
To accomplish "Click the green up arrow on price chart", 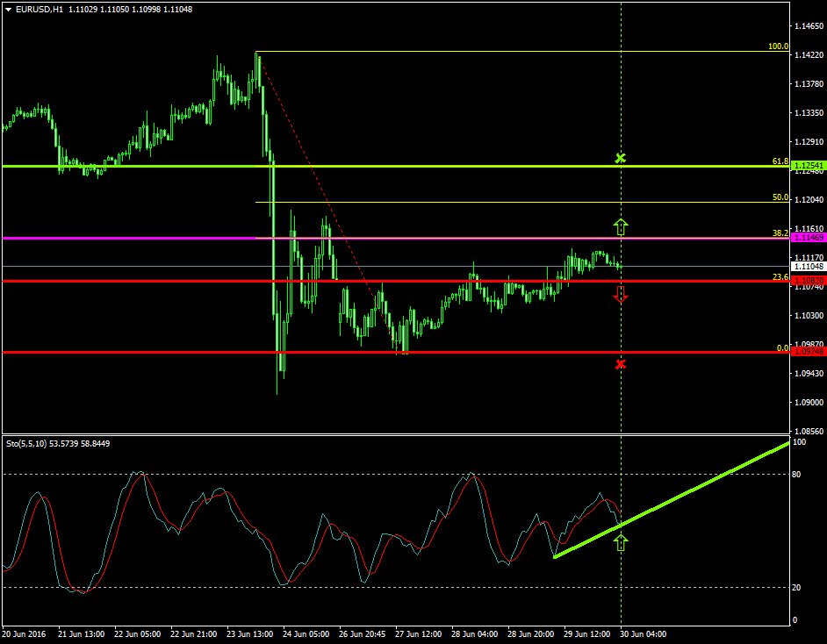I will pos(621,226).
